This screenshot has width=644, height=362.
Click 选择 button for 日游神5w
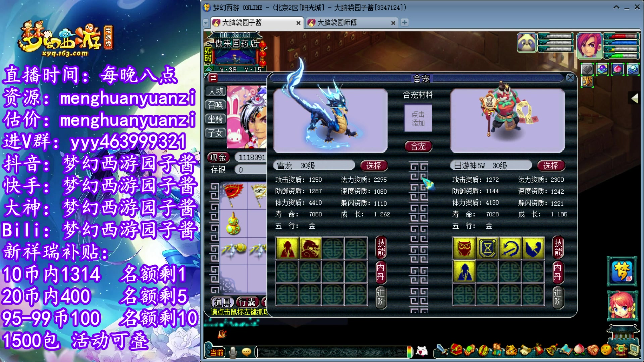tap(551, 165)
